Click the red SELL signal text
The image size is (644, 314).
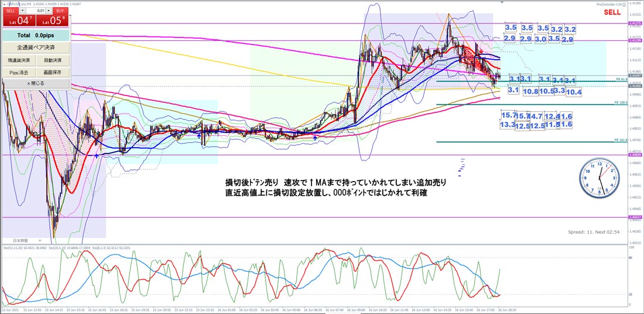(612, 12)
